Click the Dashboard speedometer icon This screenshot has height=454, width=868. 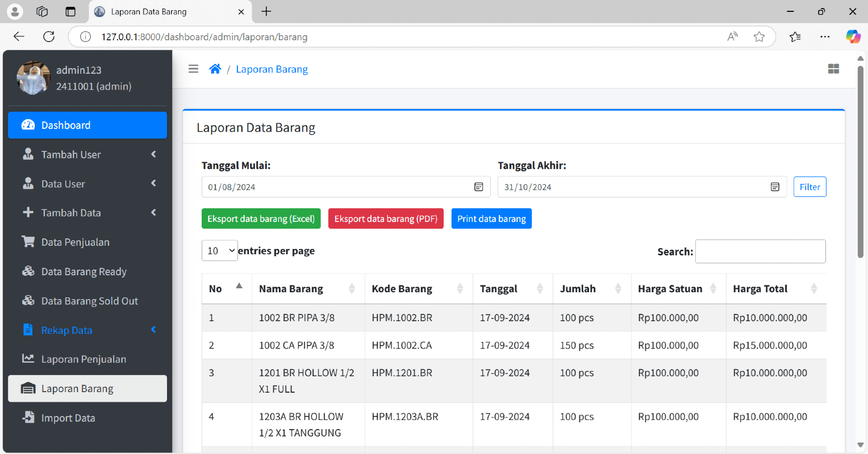pos(28,125)
